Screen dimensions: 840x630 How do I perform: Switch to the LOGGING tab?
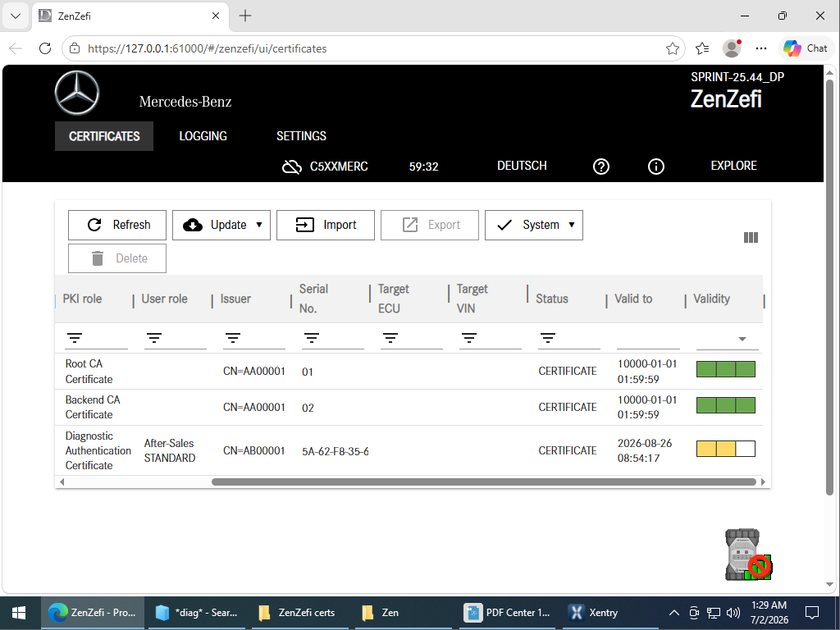click(203, 136)
